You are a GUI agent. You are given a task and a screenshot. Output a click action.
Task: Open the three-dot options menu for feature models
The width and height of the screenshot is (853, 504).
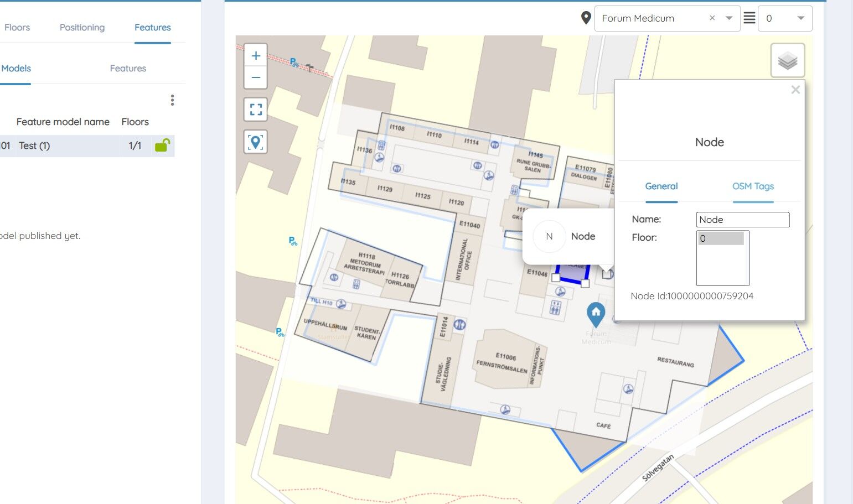point(173,100)
